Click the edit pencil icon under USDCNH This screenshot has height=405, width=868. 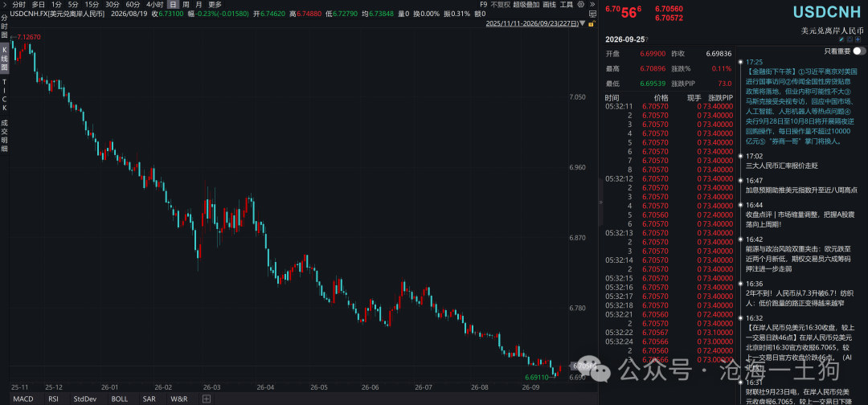pyautogui.click(x=841, y=39)
